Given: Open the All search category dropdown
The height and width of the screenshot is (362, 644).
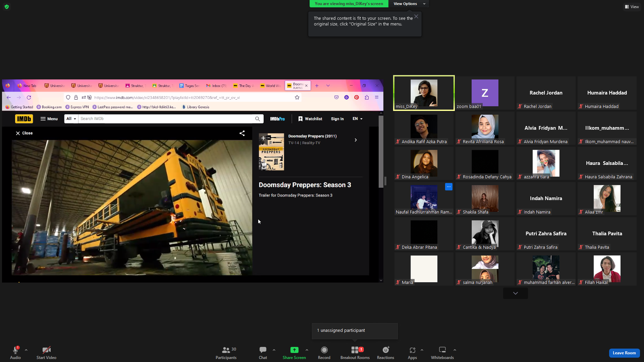Looking at the screenshot, I should pos(71,119).
